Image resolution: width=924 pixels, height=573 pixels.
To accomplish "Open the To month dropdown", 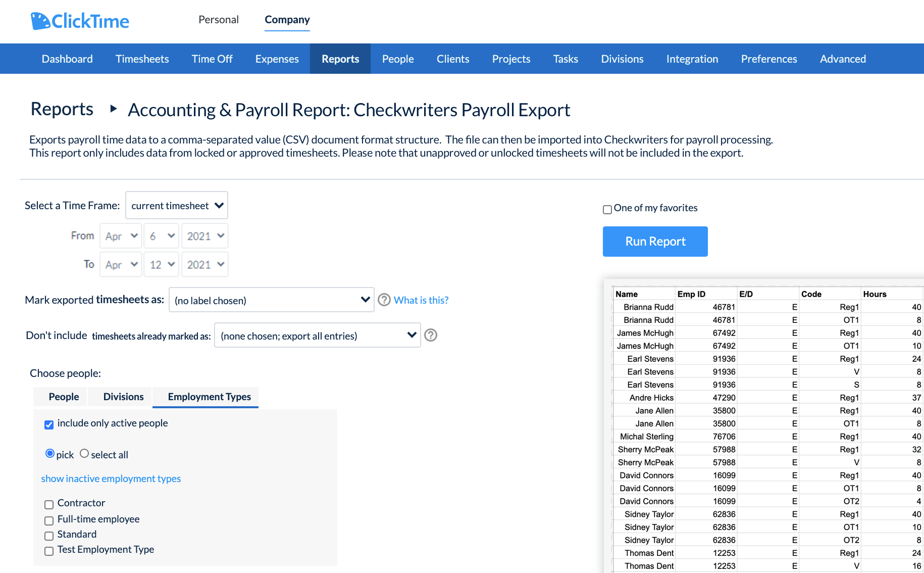I will pos(121,264).
